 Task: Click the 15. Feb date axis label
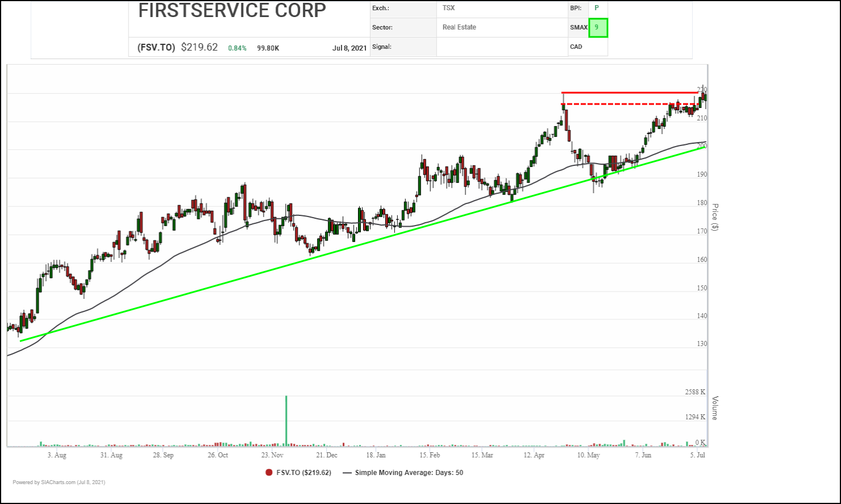click(x=430, y=455)
